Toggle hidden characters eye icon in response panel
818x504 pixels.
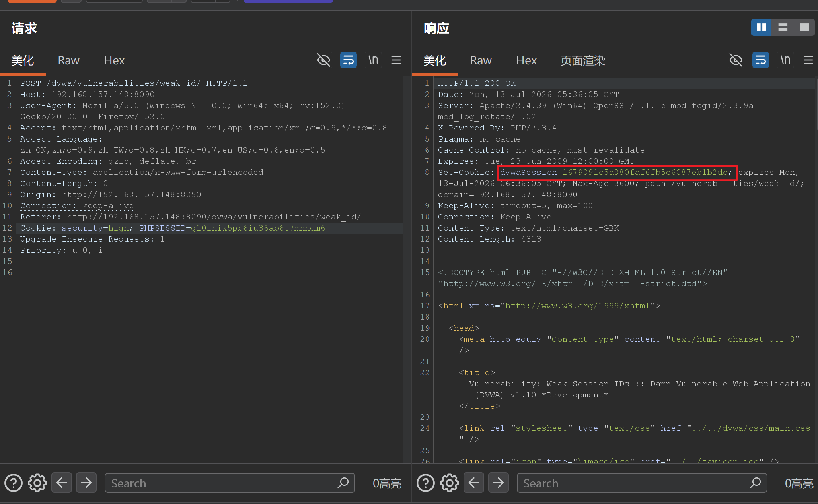tap(736, 60)
